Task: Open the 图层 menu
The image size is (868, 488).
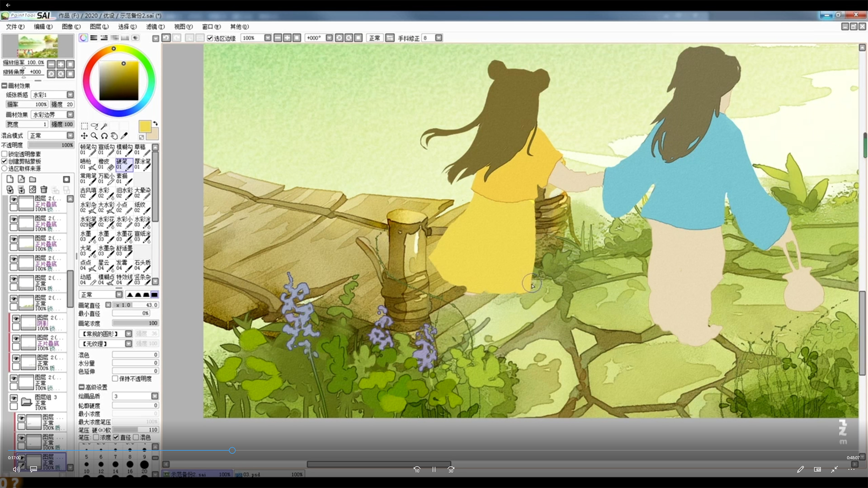Action: tap(99, 27)
